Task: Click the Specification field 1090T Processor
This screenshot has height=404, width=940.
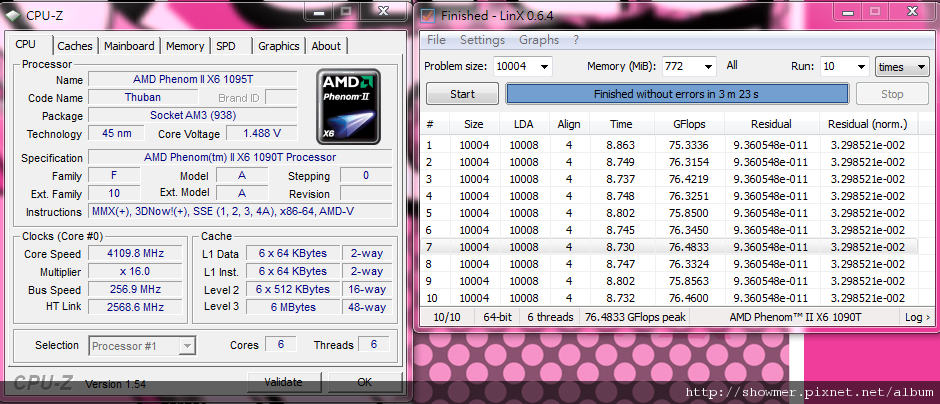Action: pos(240,158)
